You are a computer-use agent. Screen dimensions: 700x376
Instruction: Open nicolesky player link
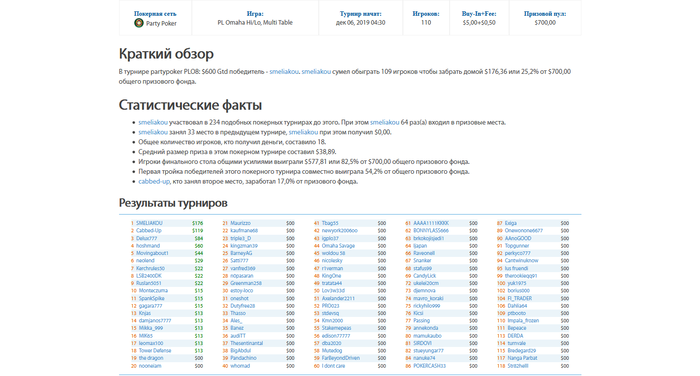pos(332,260)
